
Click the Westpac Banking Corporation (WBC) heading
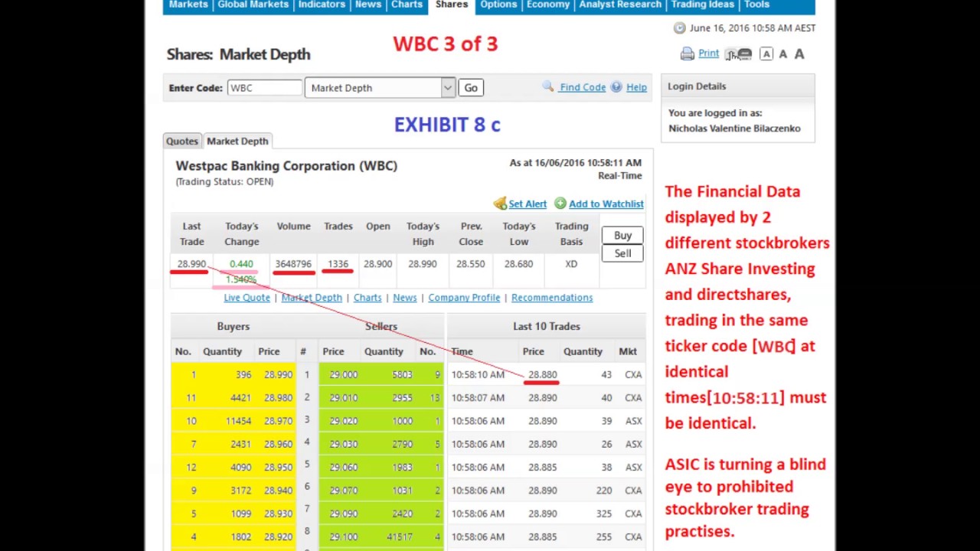tap(286, 166)
